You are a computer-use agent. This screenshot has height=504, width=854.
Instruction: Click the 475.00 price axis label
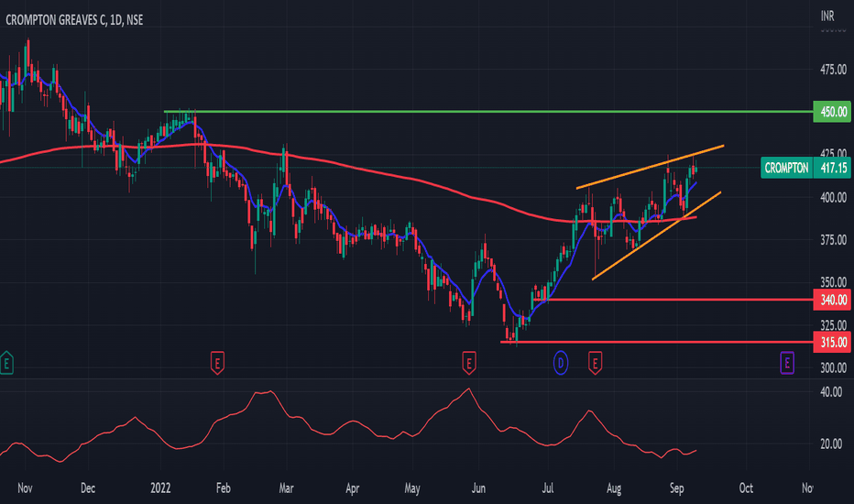click(x=833, y=70)
